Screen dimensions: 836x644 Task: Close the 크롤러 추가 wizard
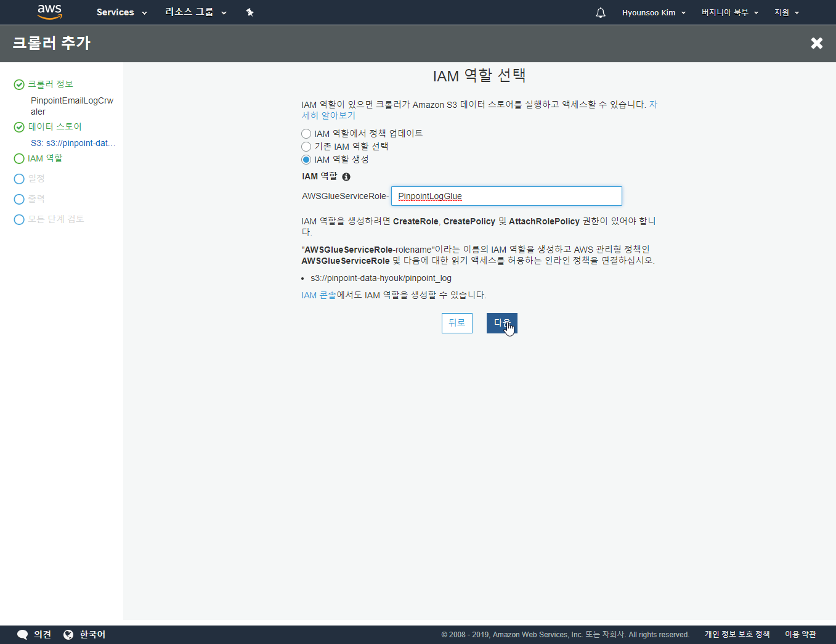[817, 43]
